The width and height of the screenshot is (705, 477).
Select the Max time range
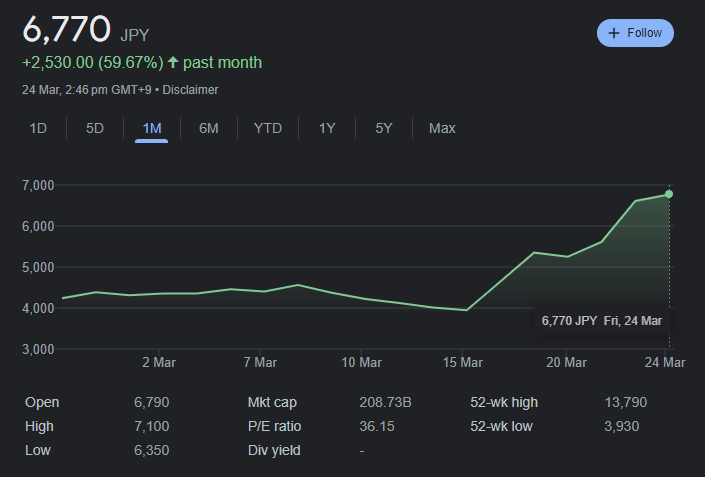(442, 129)
